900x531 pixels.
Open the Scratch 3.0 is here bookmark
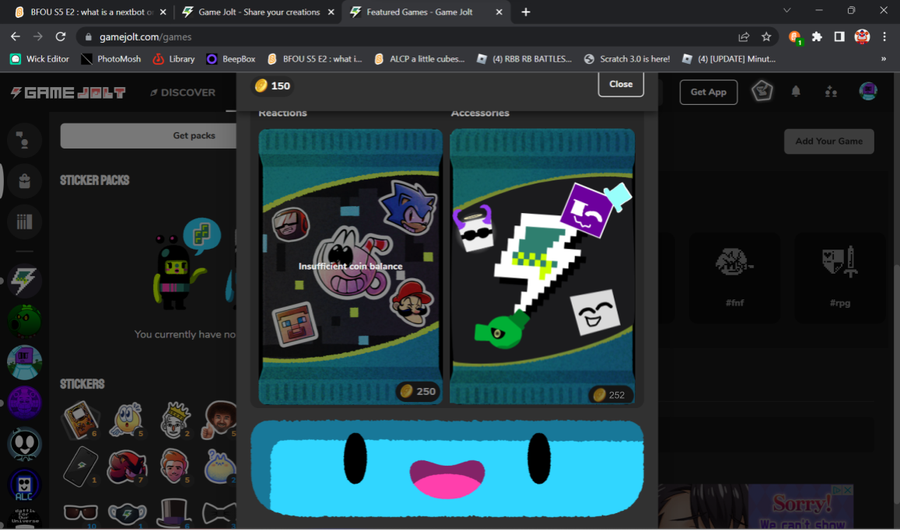click(x=627, y=59)
